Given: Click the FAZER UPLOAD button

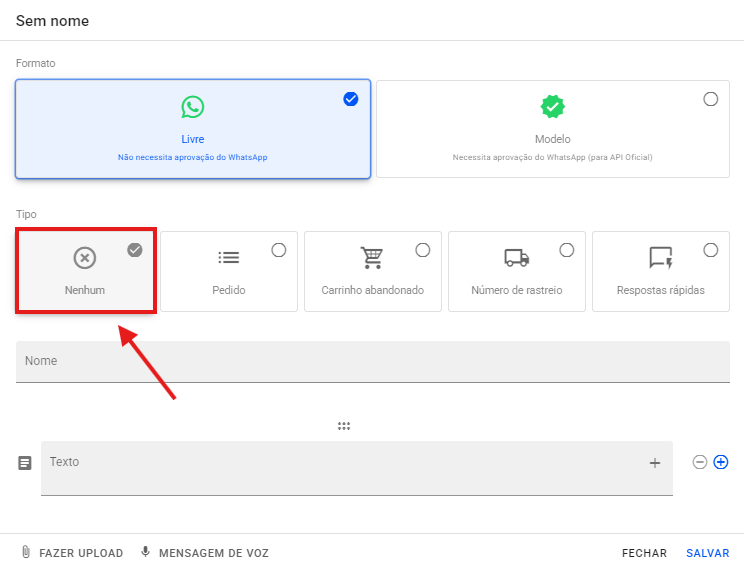Looking at the screenshot, I should [x=72, y=553].
